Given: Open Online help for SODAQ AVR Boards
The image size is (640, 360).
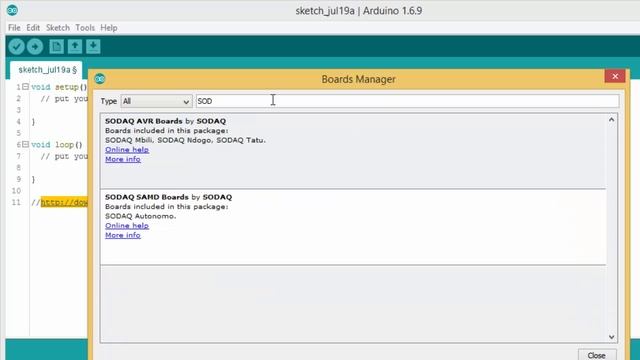Looking at the screenshot, I should [127, 150].
